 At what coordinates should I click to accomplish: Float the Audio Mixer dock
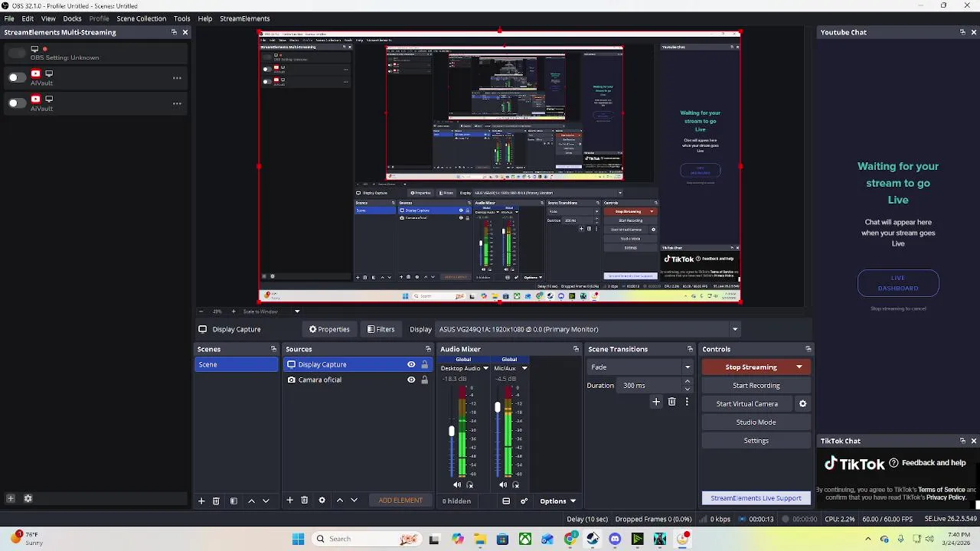576,349
